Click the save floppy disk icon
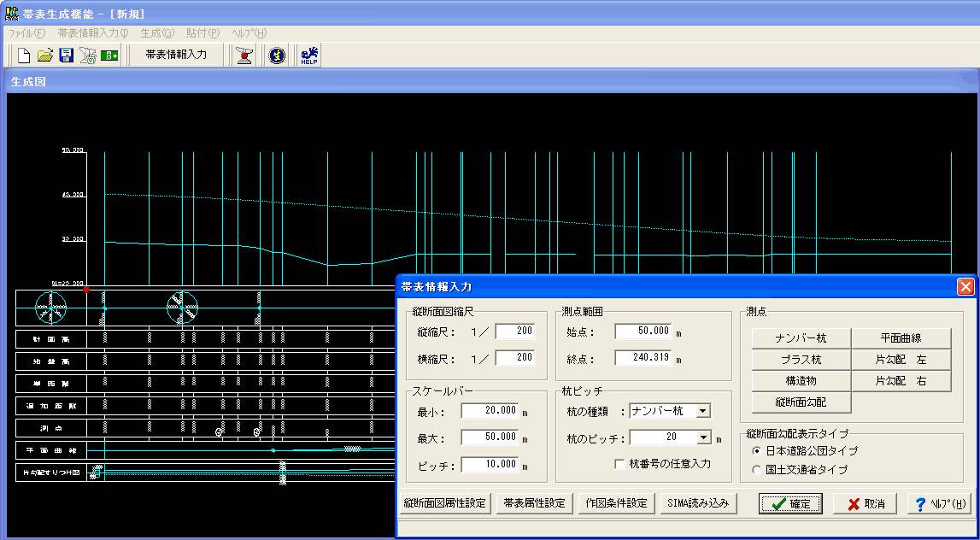Viewport: 980px width, 540px height. point(66,56)
